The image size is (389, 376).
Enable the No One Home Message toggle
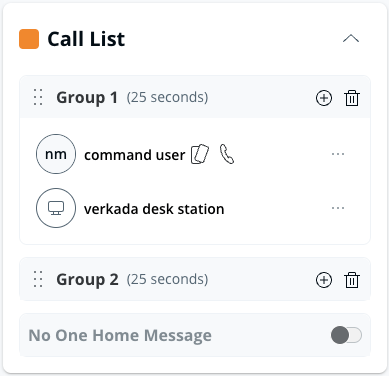(346, 335)
